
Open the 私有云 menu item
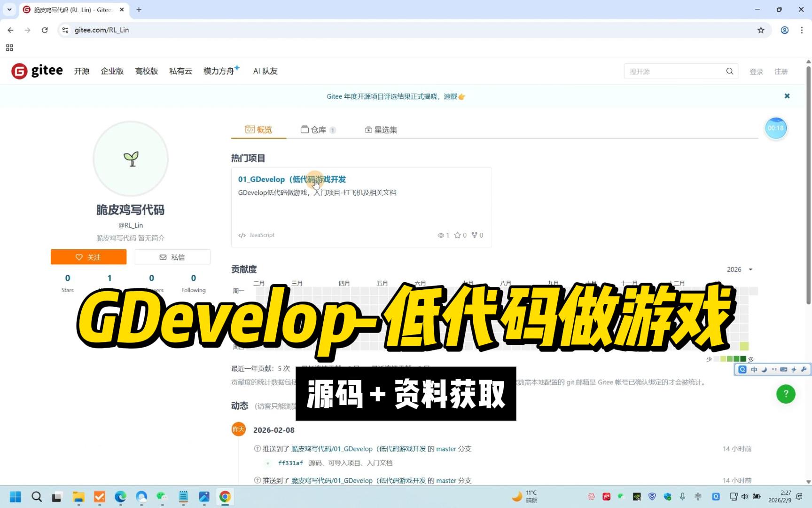(181, 71)
